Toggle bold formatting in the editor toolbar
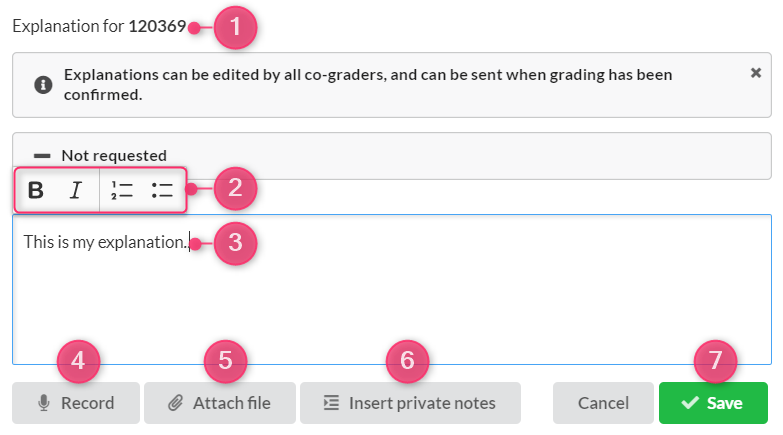 click(35, 190)
